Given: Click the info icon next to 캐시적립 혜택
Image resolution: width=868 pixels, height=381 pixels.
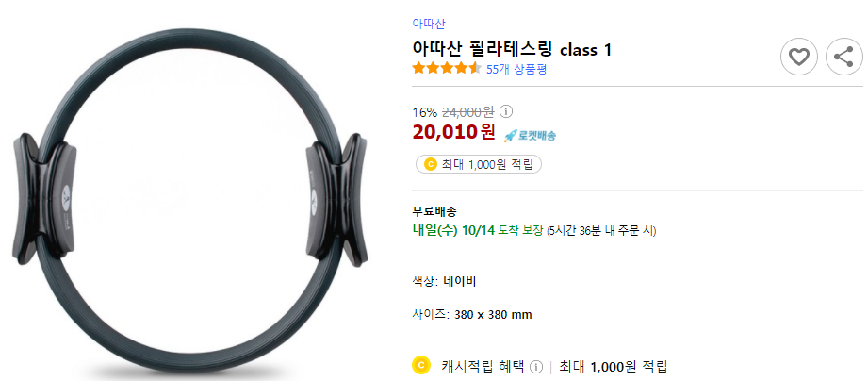Looking at the screenshot, I should tap(535, 367).
